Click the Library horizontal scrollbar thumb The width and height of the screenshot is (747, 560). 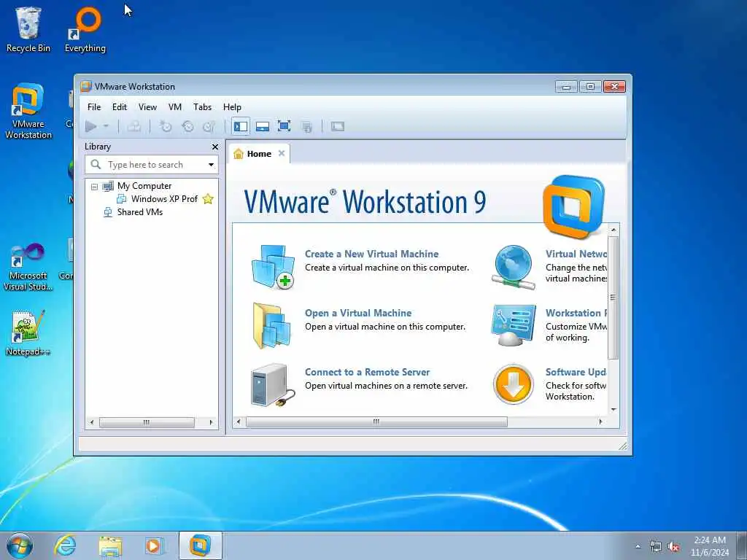pyautogui.click(x=147, y=422)
